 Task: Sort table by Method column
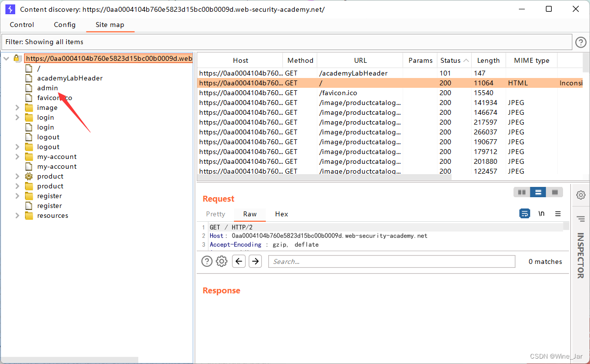click(x=300, y=60)
